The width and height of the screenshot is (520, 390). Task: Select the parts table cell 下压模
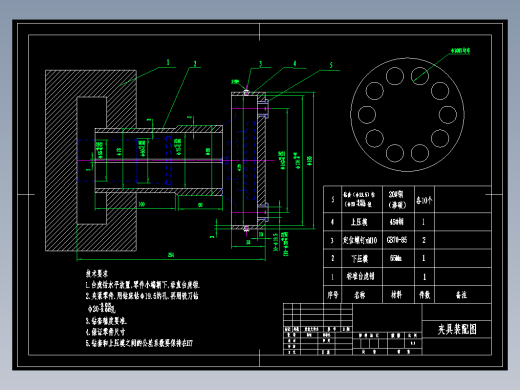coord(359,258)
